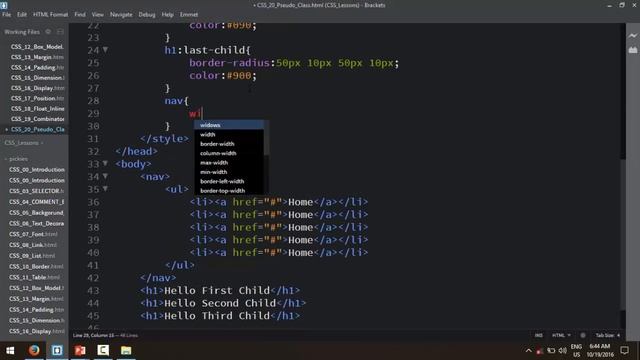
Task: Select working file CSS_20_Pseudo_Class
Action: (x=37, y=129)
